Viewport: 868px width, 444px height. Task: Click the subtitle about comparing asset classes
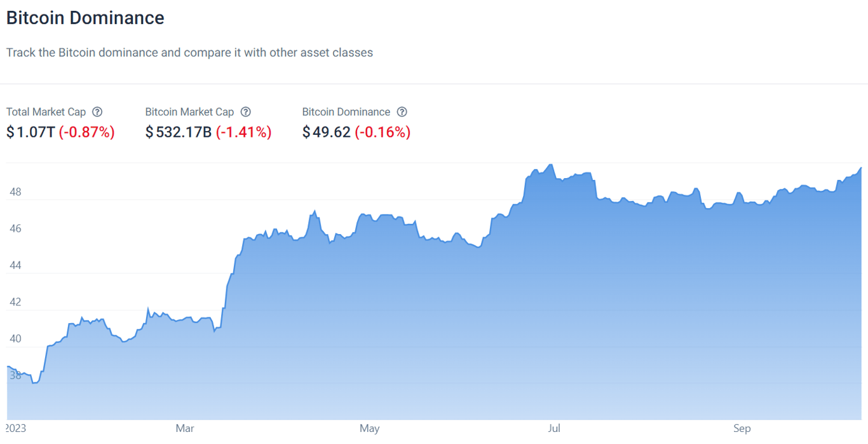(189, 53)
